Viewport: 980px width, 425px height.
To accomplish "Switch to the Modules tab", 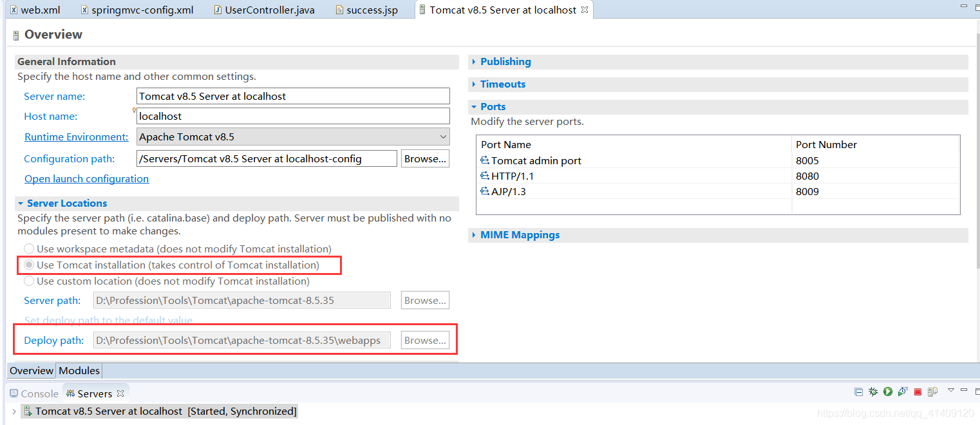I will (79, 370).
